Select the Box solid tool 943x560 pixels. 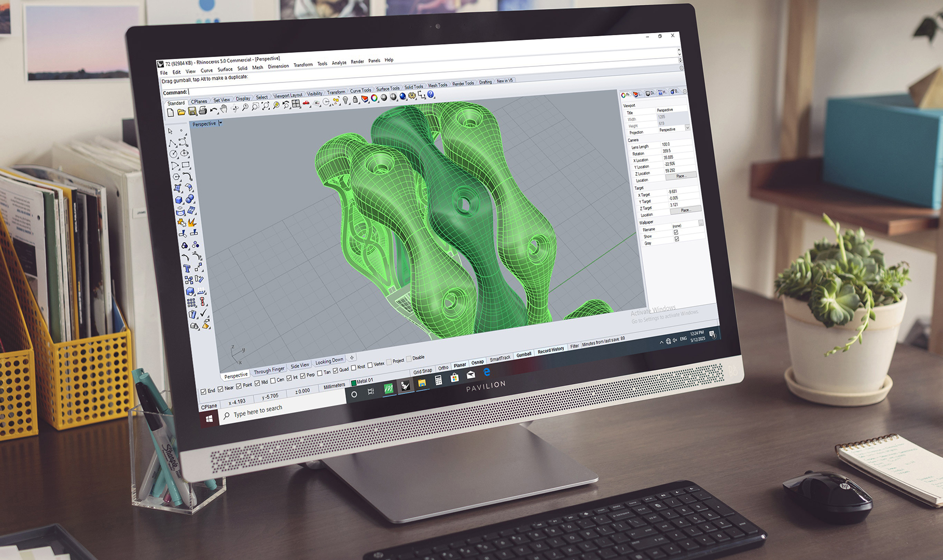[x=178, y=200]
